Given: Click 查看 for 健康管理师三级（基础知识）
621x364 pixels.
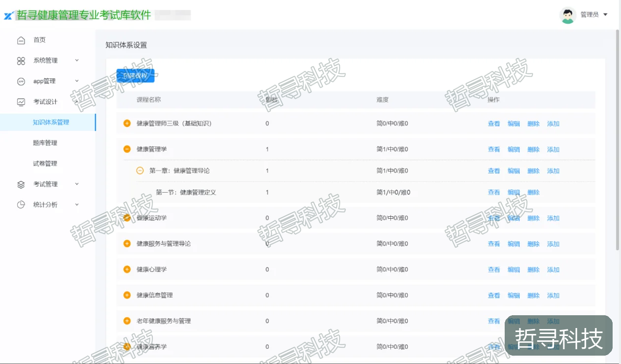Looking at the screenshot, I should pos(494,124).
